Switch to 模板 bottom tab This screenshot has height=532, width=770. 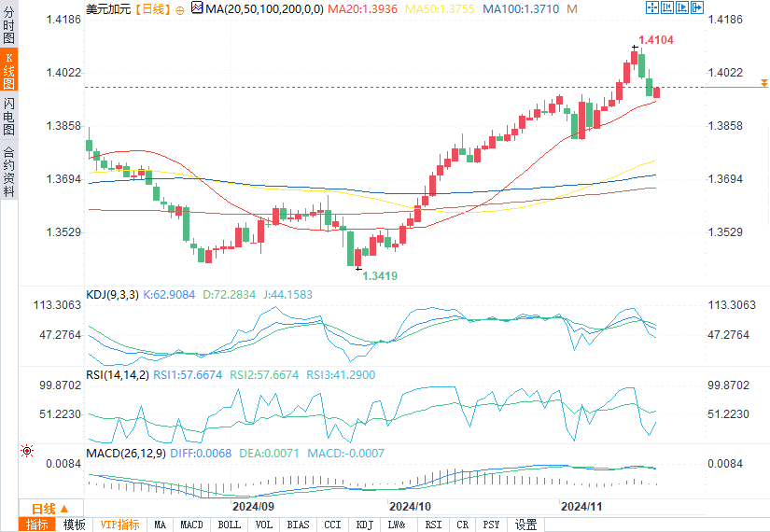[x=74, y=525]
